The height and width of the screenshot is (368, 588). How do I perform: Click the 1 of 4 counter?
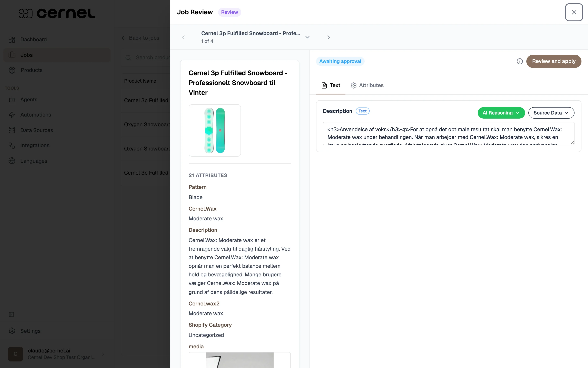pos(207,41)
